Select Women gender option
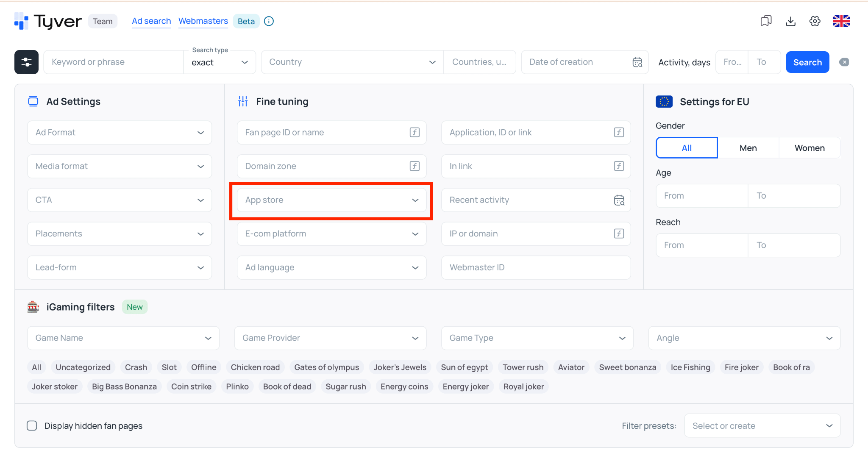This screenshot has height=450, width=868. coord(810,148)
